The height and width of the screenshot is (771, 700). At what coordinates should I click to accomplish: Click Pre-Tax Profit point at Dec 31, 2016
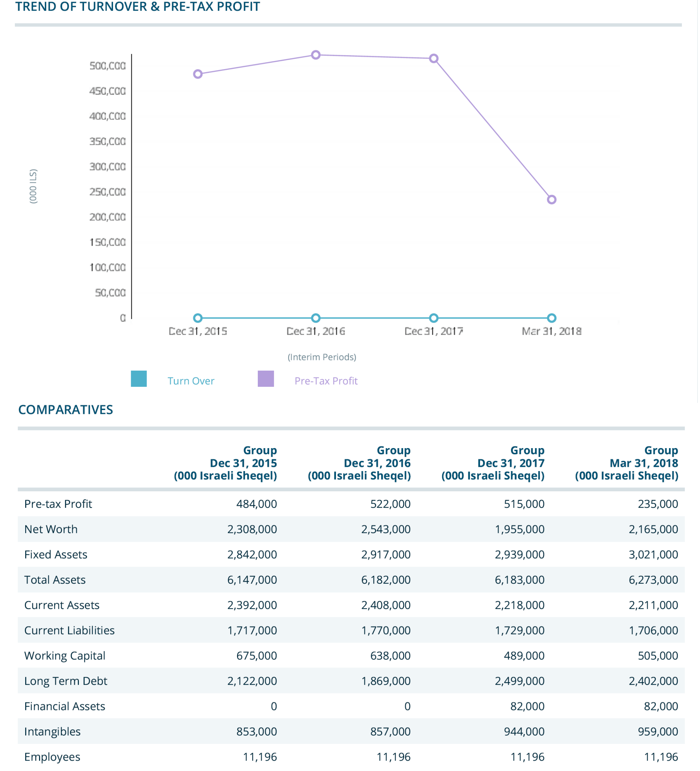(x=316, y=55)
